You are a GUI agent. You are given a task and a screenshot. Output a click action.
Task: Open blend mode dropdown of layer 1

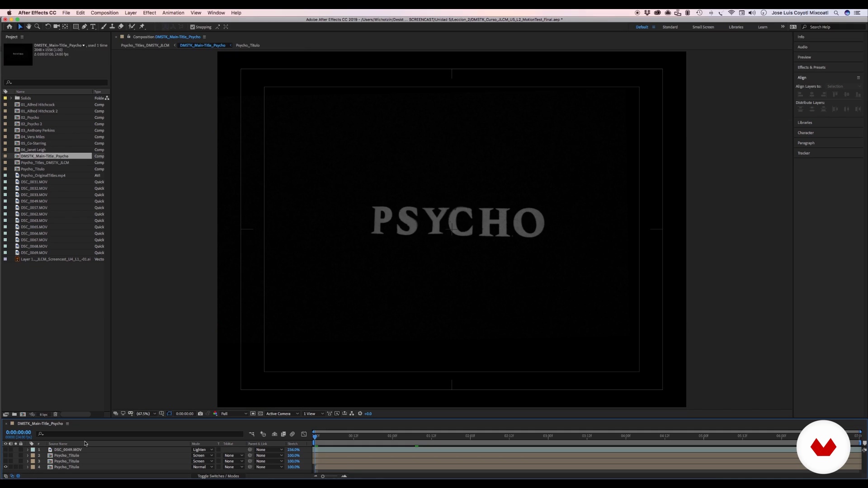click(x=203, y=450)
